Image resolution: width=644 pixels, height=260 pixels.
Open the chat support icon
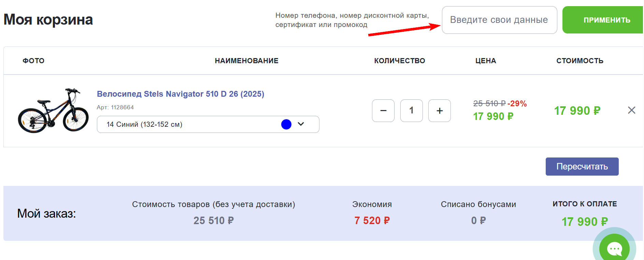click(x=614, y=249)
